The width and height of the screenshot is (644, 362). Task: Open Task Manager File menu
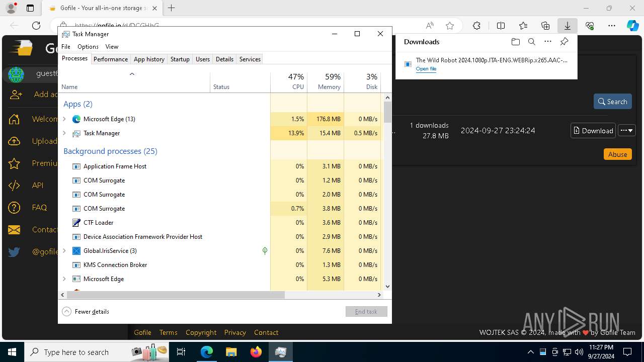pos(66,47)
